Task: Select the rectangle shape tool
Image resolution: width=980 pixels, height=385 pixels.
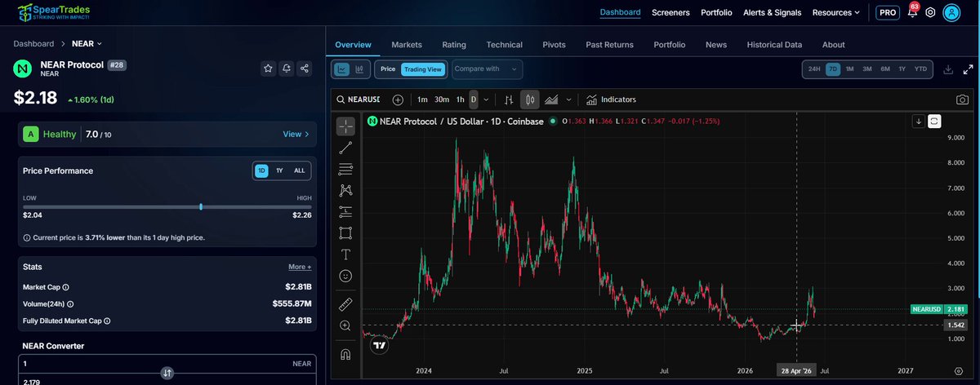Action: pos(345,232)
